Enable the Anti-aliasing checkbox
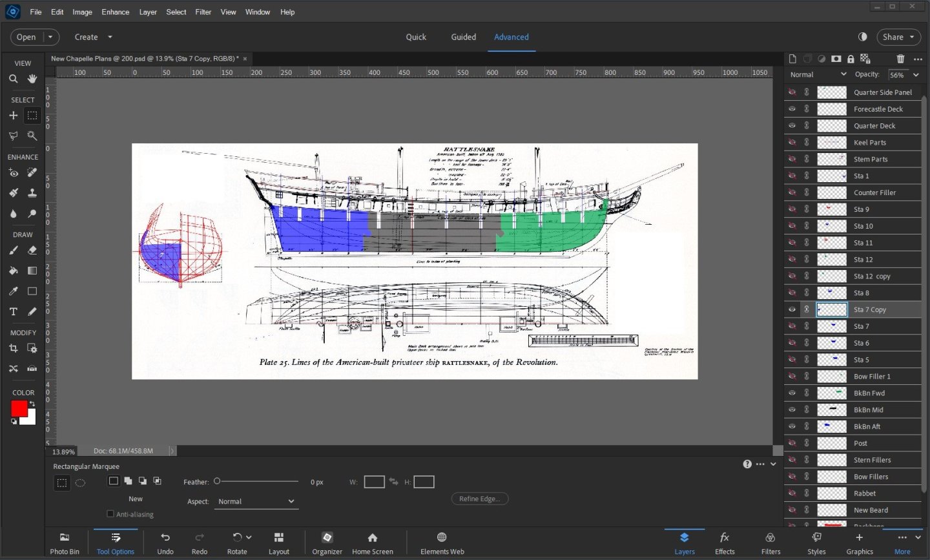930x560 pixels. pyautogui.click(x=110, y=514)
